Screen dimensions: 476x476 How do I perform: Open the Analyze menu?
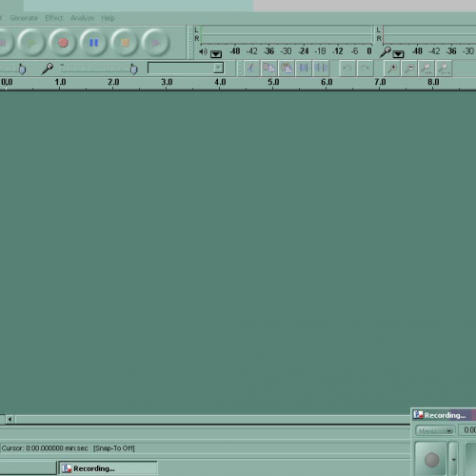tap(82, 18)
